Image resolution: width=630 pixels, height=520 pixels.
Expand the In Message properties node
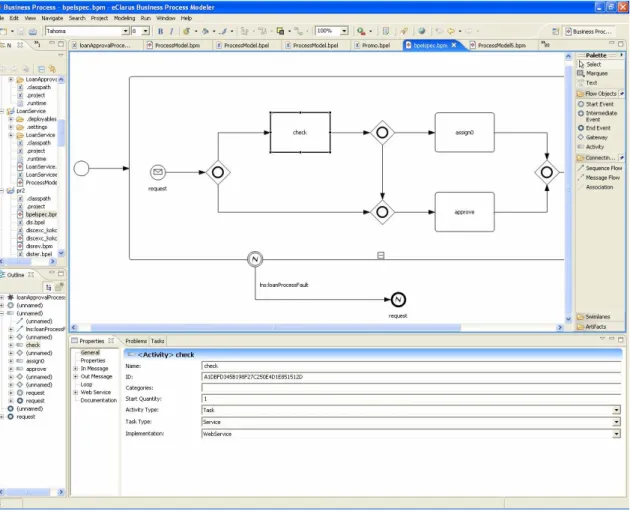point(76,369)
